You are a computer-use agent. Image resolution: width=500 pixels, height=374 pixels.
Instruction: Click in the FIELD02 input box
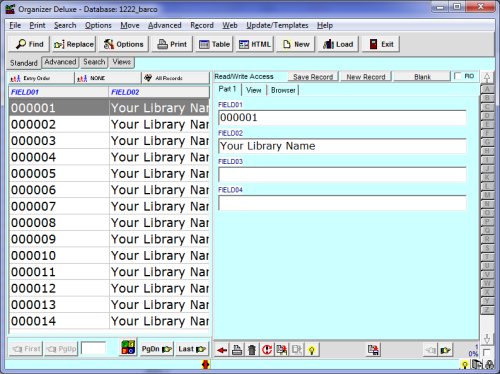tap(342, 146)
